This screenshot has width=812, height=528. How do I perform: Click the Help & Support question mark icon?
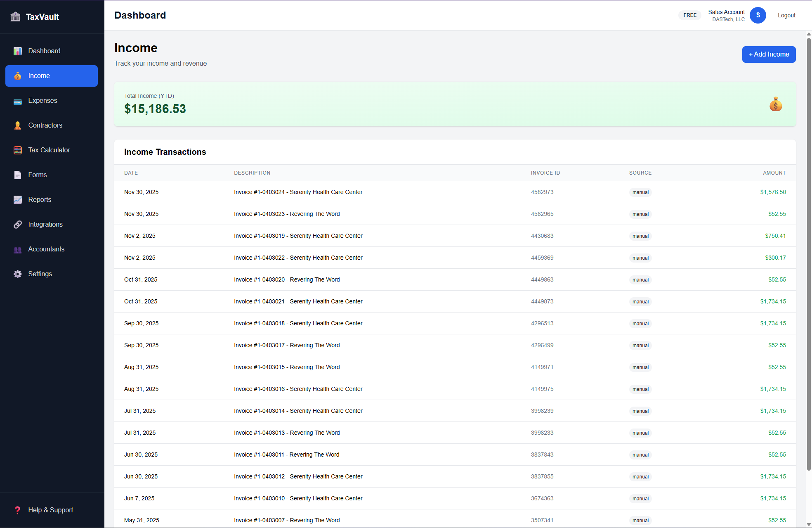point(18,510)
